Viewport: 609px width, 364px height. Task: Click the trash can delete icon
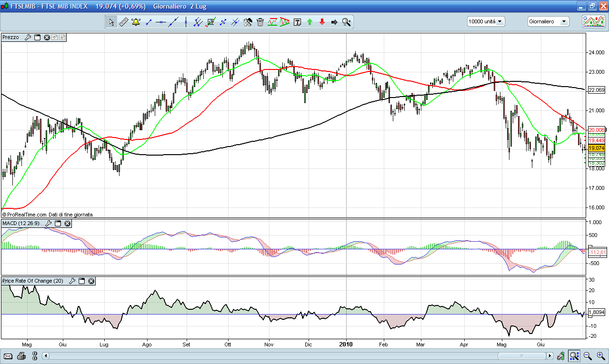click(x=260, y=22)
